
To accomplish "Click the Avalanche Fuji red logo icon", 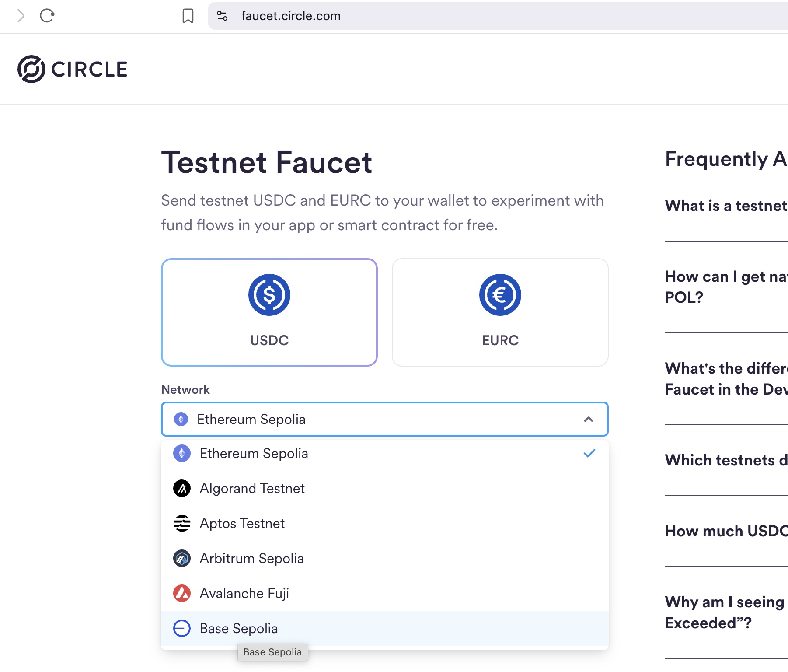I will coord(182,593).
